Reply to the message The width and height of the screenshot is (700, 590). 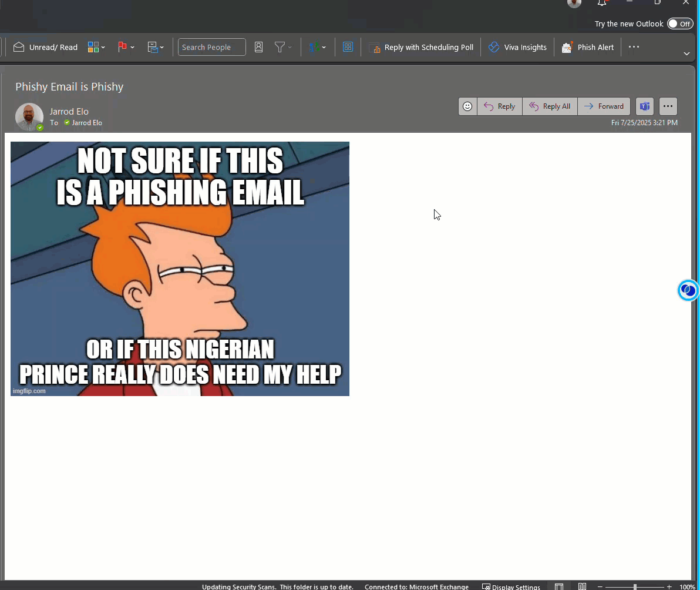point(500,106)
